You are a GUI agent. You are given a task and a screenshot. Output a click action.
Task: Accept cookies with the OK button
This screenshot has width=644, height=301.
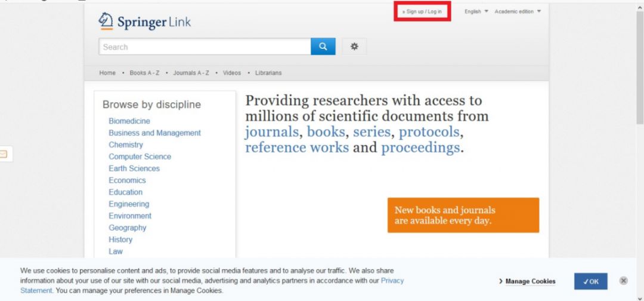click(590, 281)
